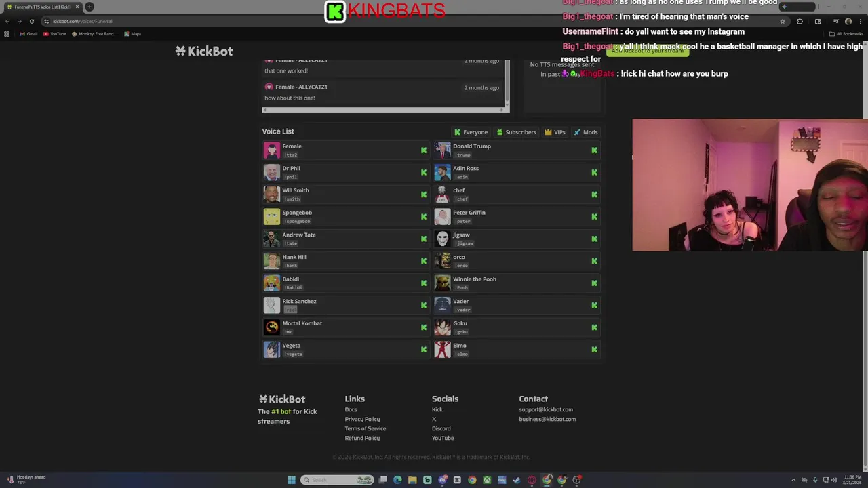Click the !vegeta command tag
Image resolution: width=868 pixels, height=488 pixels.
point(293,354)
